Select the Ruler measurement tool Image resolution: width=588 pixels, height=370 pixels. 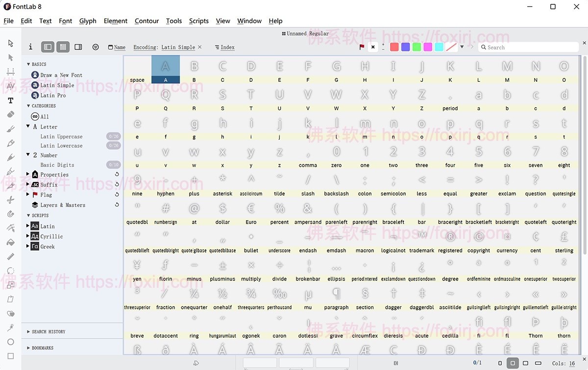[10, 256]
